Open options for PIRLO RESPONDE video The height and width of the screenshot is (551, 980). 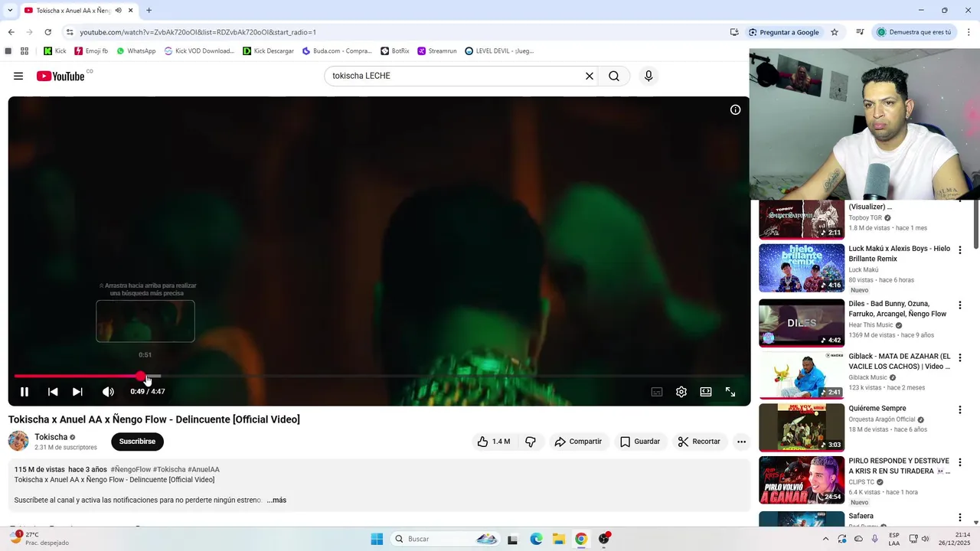[x=959, y=462]
